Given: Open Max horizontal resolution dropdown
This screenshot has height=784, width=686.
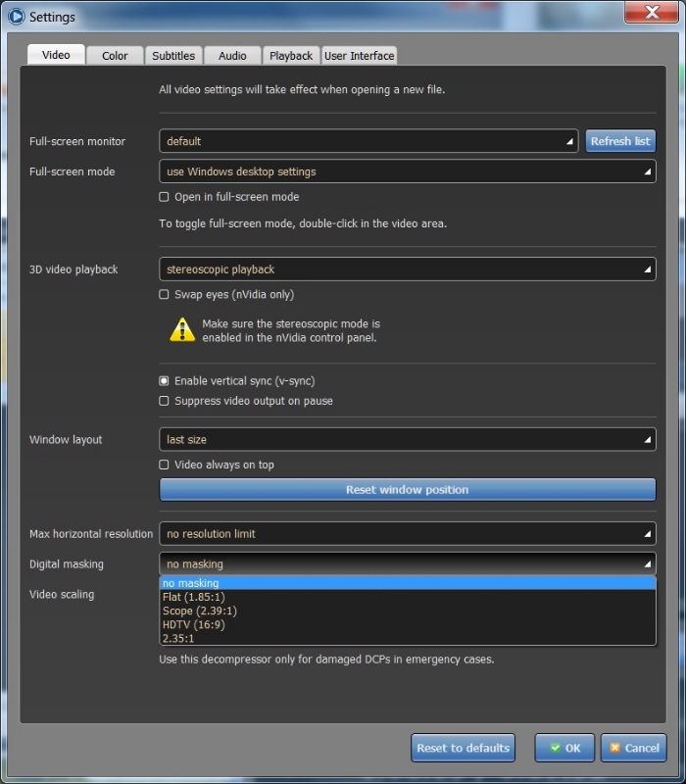Looking at the screenshot, I should (408, 534).
